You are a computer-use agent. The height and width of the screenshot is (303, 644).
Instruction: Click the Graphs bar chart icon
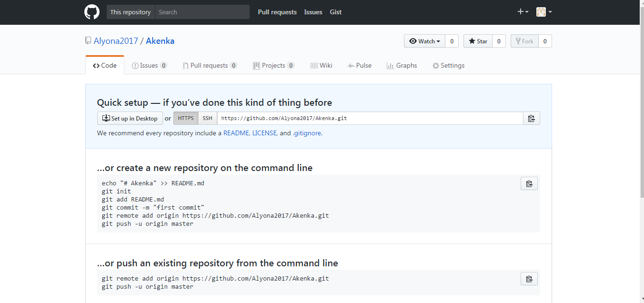[391, 65]
